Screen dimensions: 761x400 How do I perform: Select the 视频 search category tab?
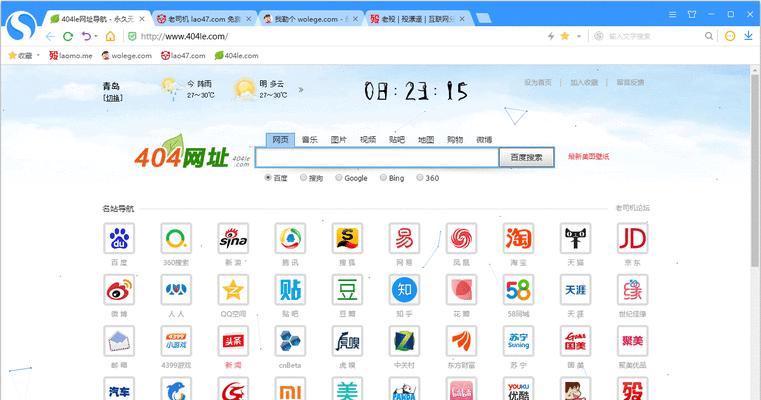(368, 140)
